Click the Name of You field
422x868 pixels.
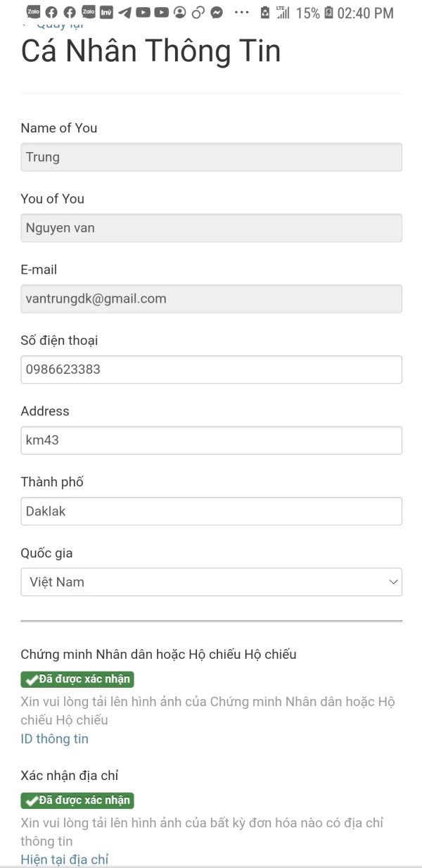coord(211,157)
